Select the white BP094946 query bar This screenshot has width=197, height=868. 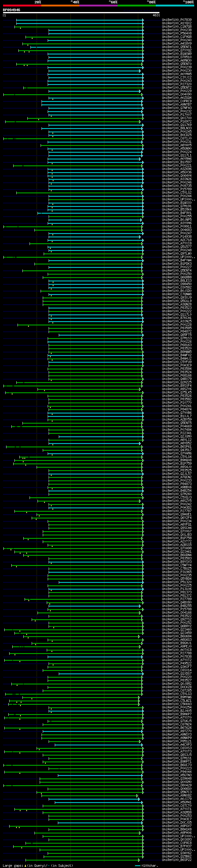[x=81, y=12]
